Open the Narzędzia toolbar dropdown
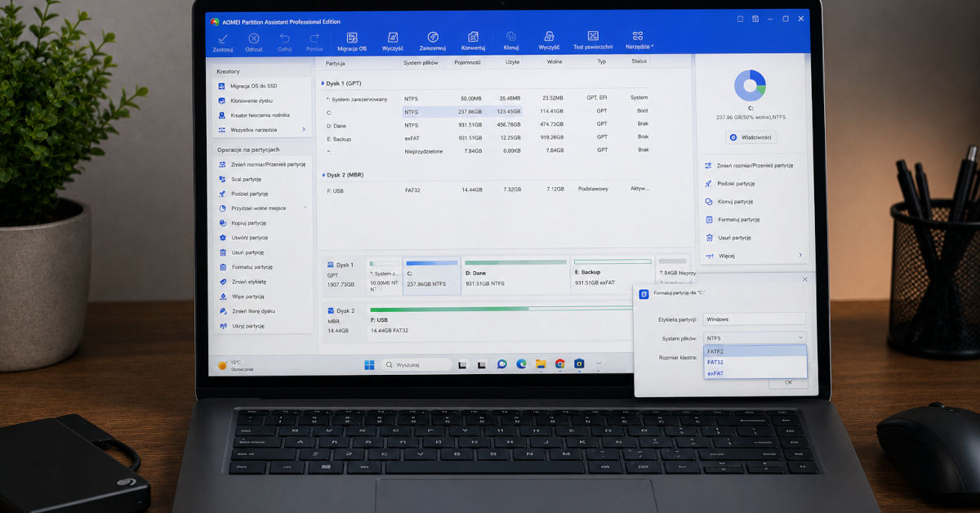The height and width of the screenshot is (513, 980). click(639, 42)
